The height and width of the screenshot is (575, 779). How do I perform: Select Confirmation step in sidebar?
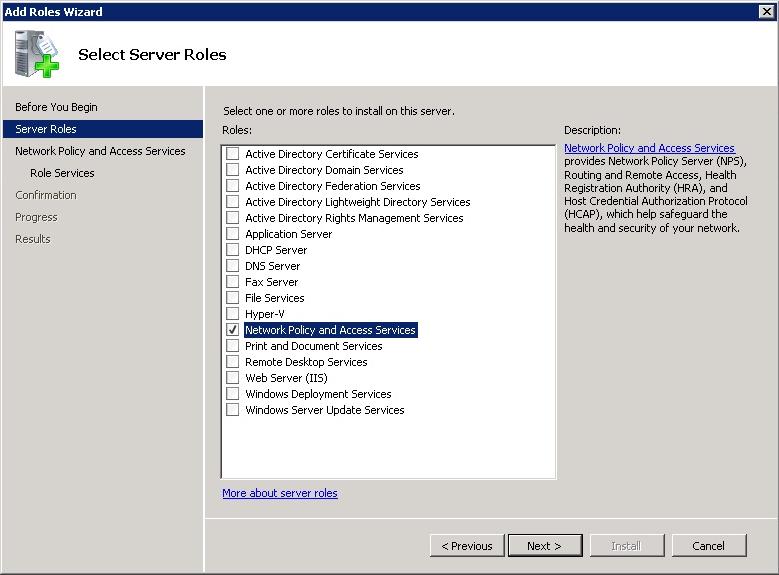point(46,195)
